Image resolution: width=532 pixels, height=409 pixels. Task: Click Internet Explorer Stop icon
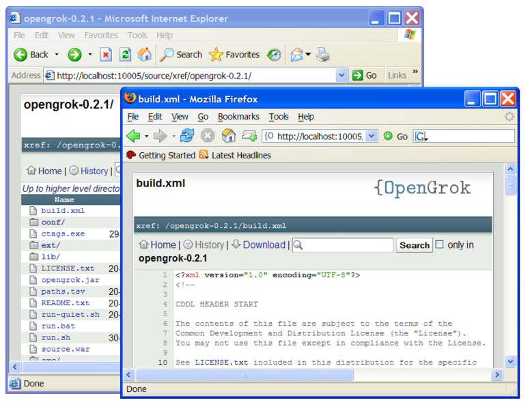point(106,55)
